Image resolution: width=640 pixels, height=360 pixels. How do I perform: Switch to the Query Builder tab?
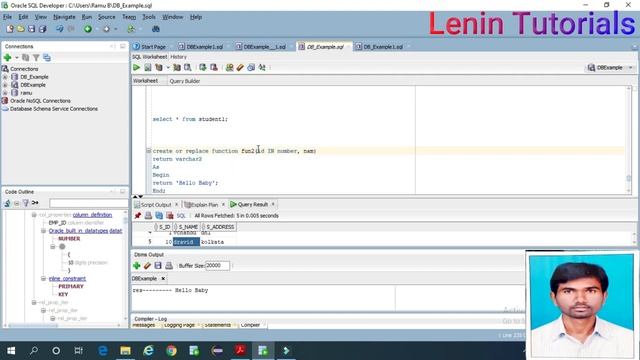pos(184,81)
